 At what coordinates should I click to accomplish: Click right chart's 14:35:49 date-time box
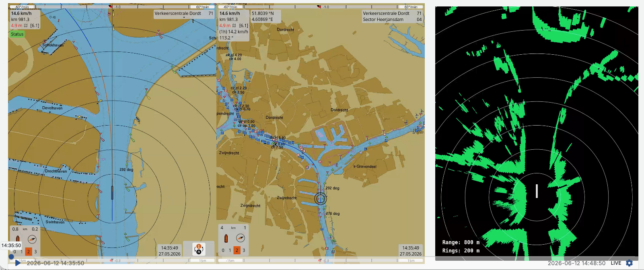tap(411, 251)
